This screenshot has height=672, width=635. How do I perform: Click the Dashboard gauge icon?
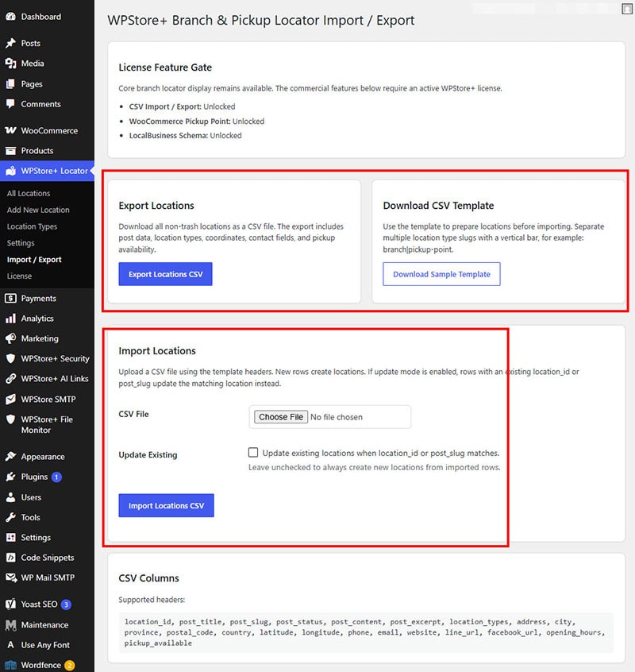[x=10, y=17]
